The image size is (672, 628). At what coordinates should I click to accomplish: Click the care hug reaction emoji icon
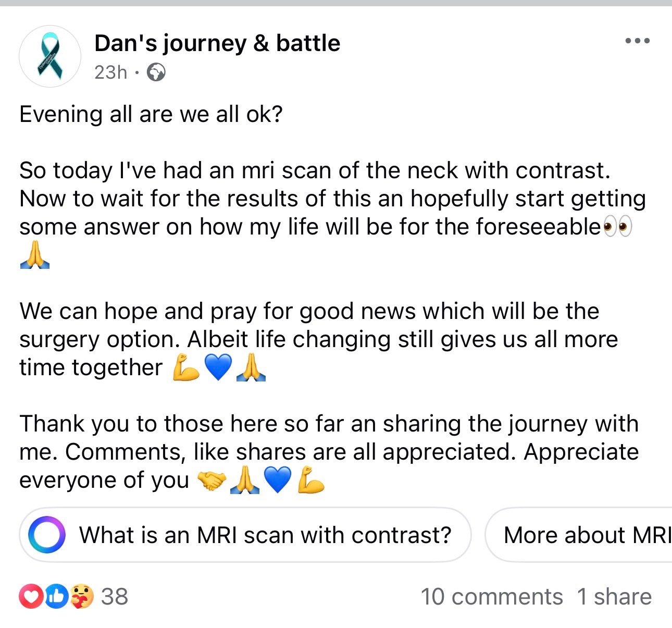point(81,597)
